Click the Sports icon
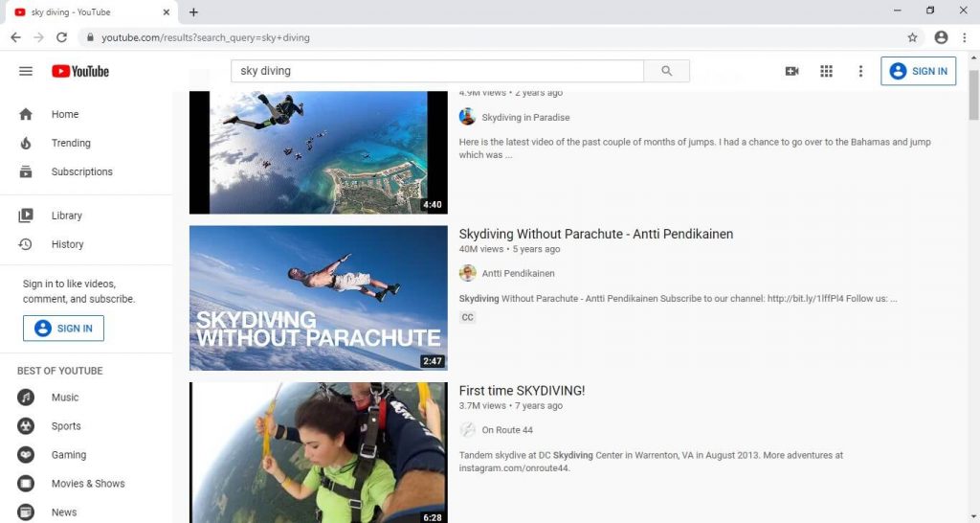The image size is (980, 523). coord(26,426)
